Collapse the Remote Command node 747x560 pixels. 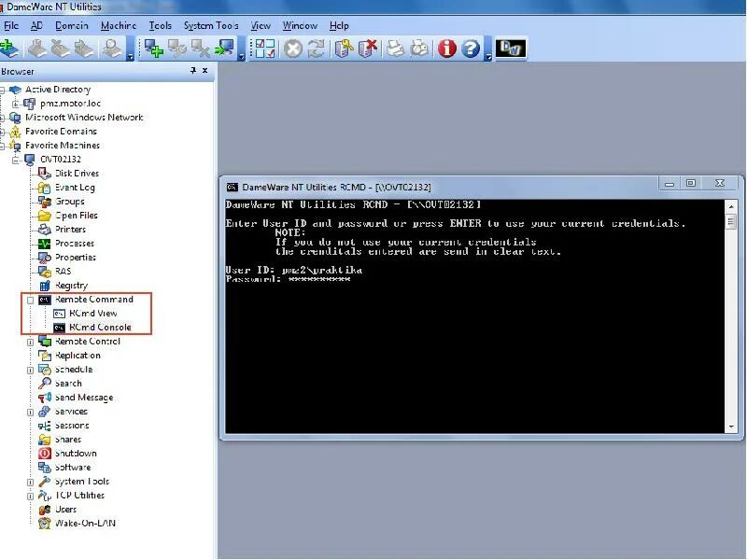(30, 300)
